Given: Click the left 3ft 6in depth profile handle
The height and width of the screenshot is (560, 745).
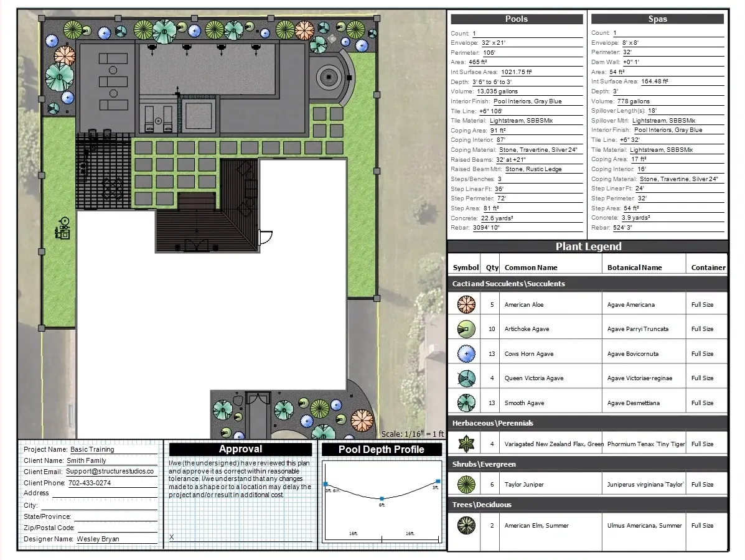Looking at the screenshot, I should coord(326,483).
